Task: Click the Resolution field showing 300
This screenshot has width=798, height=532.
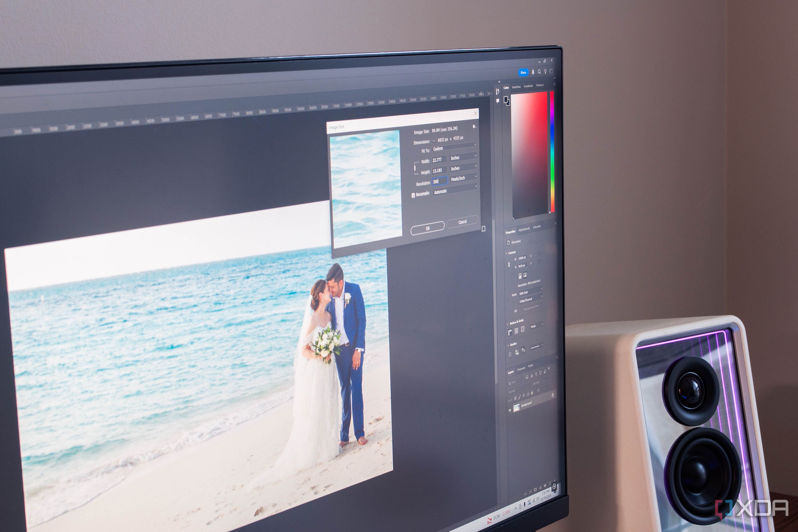Action: (439, 181)
